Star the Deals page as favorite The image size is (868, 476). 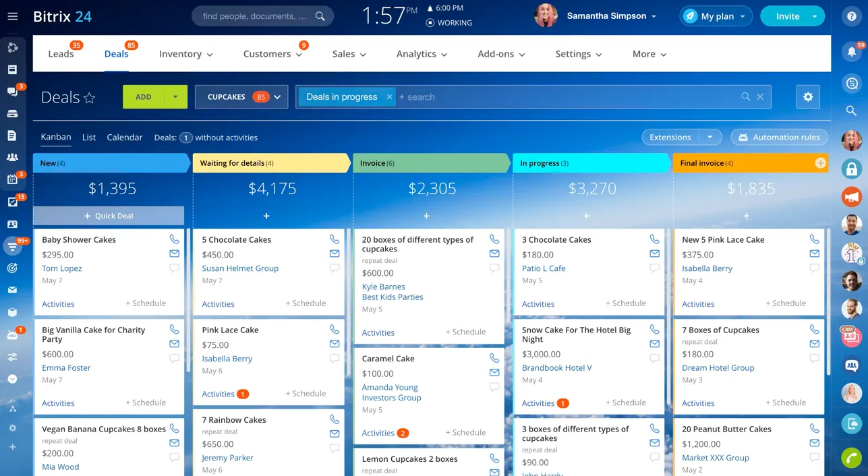point(89,98)
